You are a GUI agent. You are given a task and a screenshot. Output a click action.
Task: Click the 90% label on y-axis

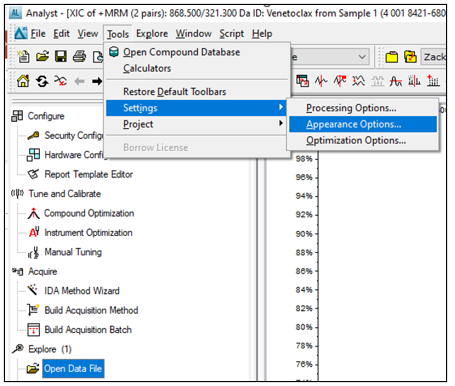[x=304, y=234]
